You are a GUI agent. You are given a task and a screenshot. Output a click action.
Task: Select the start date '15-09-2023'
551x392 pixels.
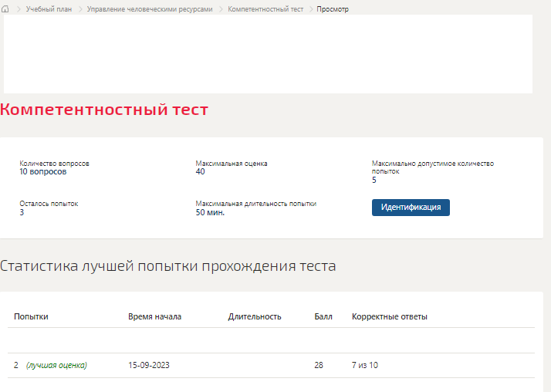[149, 365]
